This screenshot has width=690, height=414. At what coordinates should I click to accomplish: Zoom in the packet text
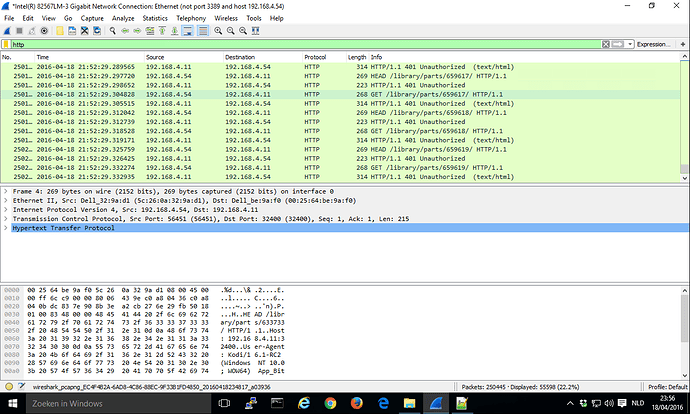click(x=218, y=31)
